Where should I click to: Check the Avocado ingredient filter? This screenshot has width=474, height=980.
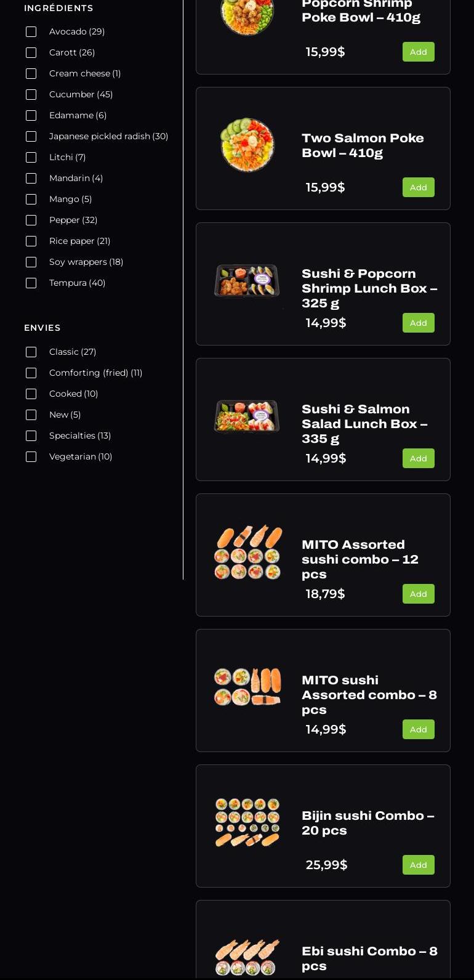pos(31,31)
